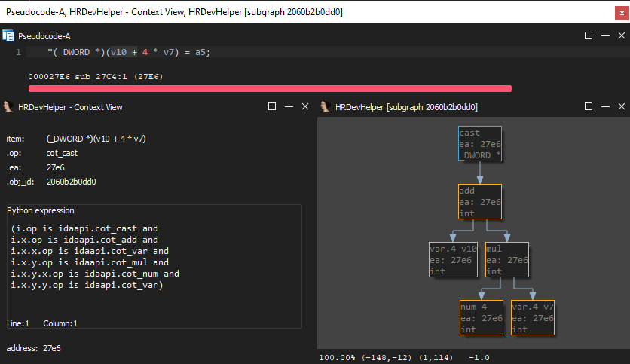The height and width of the screenshot is (364, 630).
Task: Click the HRDevHelper subgraph panel icon
Action: [325, 107]
